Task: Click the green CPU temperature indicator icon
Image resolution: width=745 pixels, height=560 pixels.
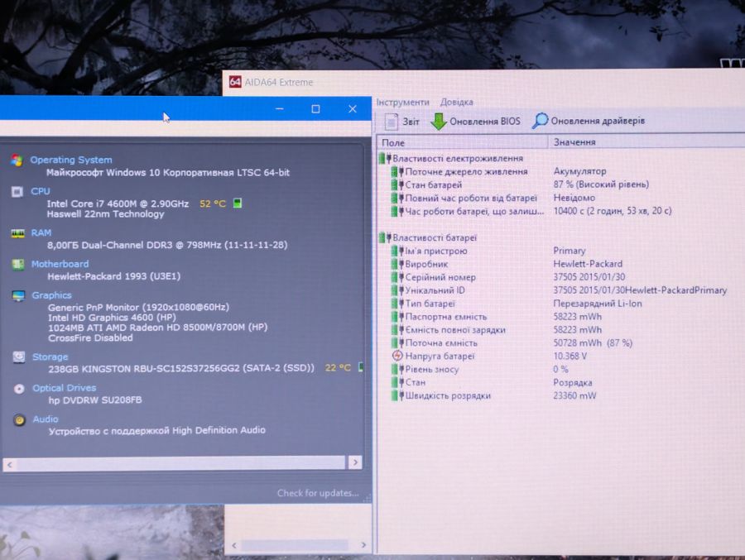Action: [x=238, y=203]
